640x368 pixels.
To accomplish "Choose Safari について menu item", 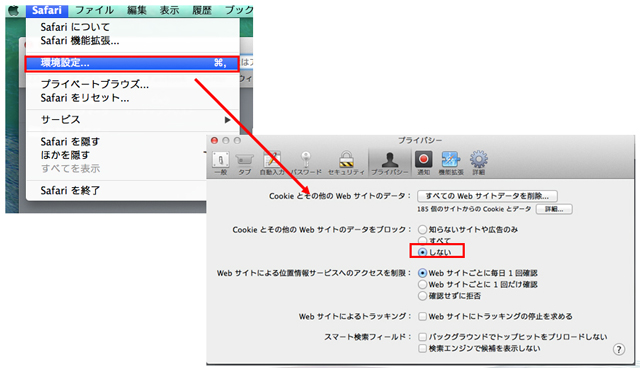I will pyautogui.click(x=133, y=27).
